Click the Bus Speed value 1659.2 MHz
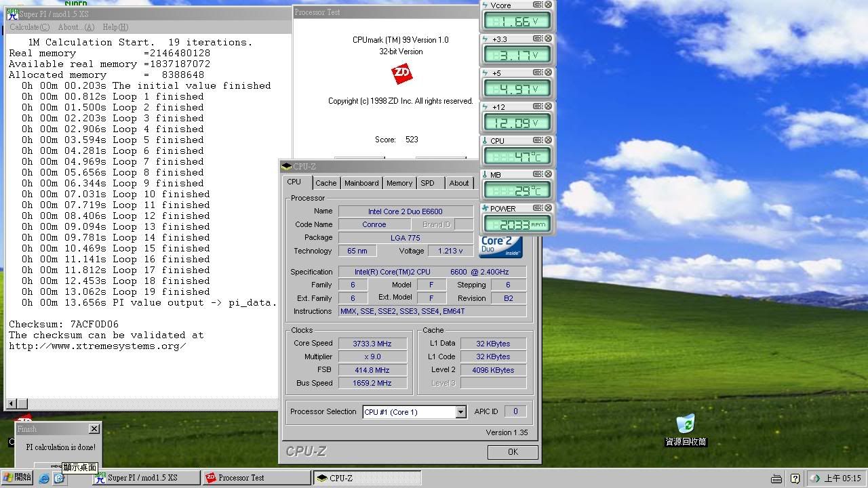 click(372, 383)
